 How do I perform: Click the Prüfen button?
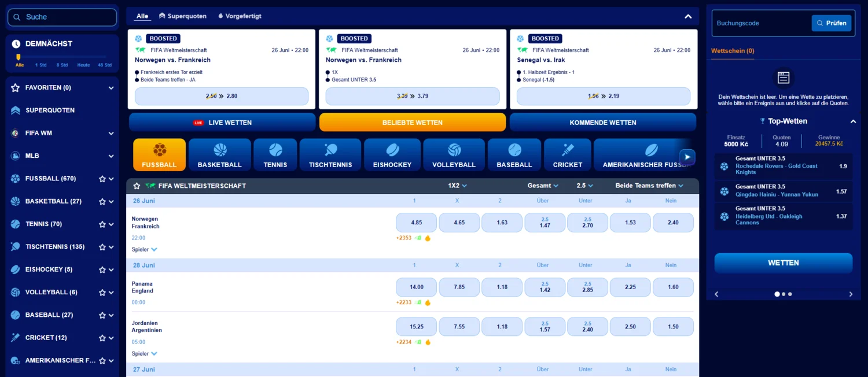point(832,23)
